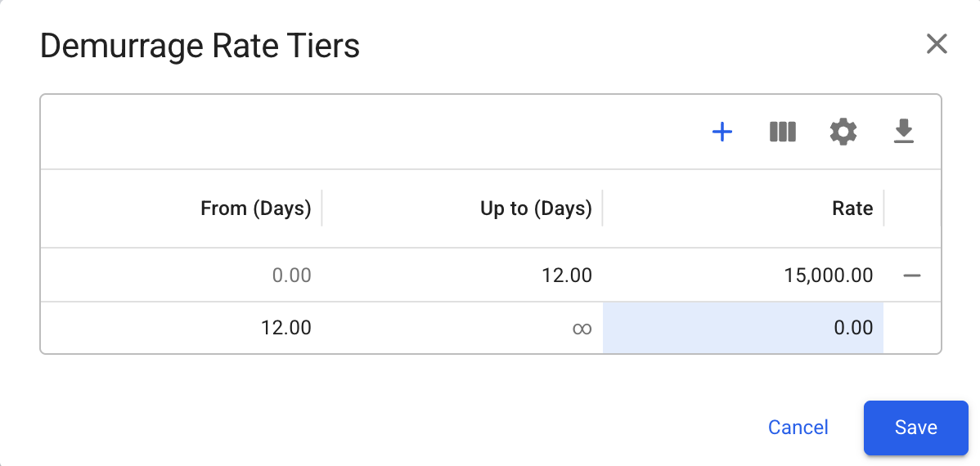Click the From (Days) column header
Screen dimensions: 980x466
(x=255, y=208)
